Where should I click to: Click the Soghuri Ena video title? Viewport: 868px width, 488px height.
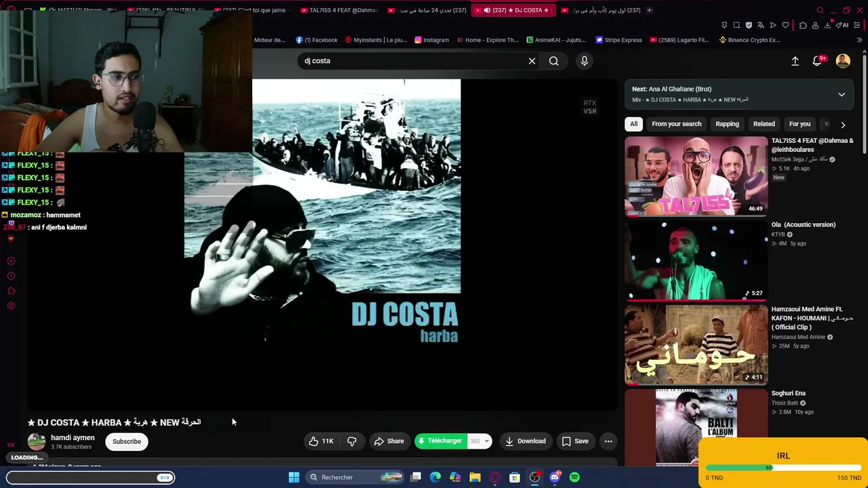coord(788,393)
